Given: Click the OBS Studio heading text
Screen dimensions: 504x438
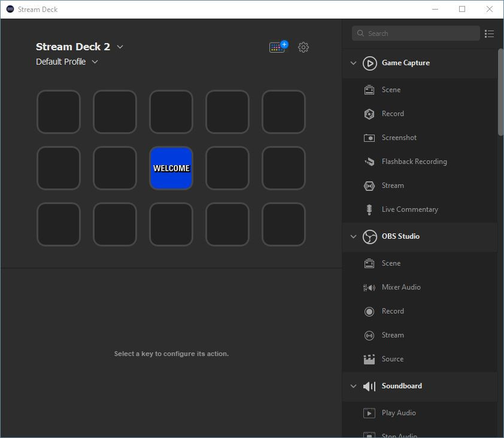Looking at the screenshot, I should click(x=400, y=236).
